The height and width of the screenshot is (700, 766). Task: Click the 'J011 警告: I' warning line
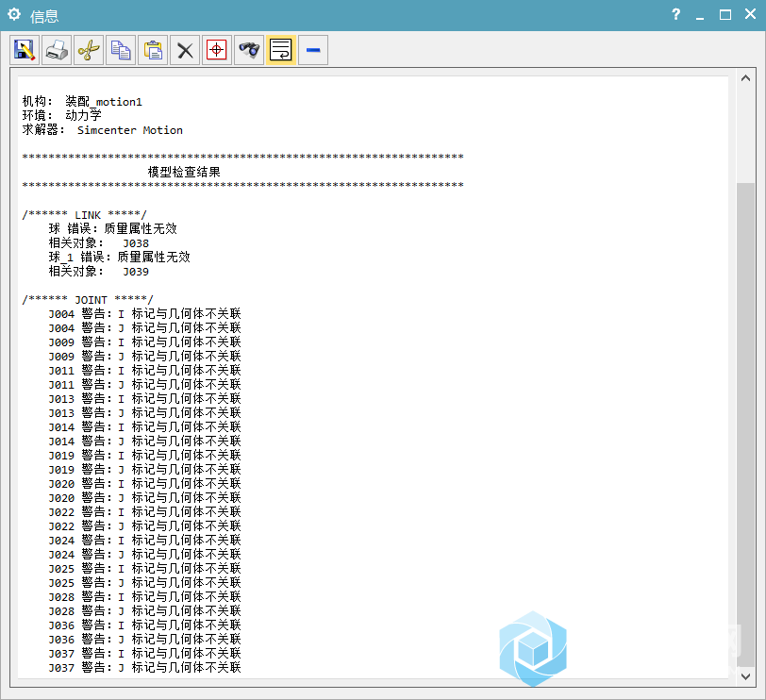pyautogui.click(x=144, y=370)
